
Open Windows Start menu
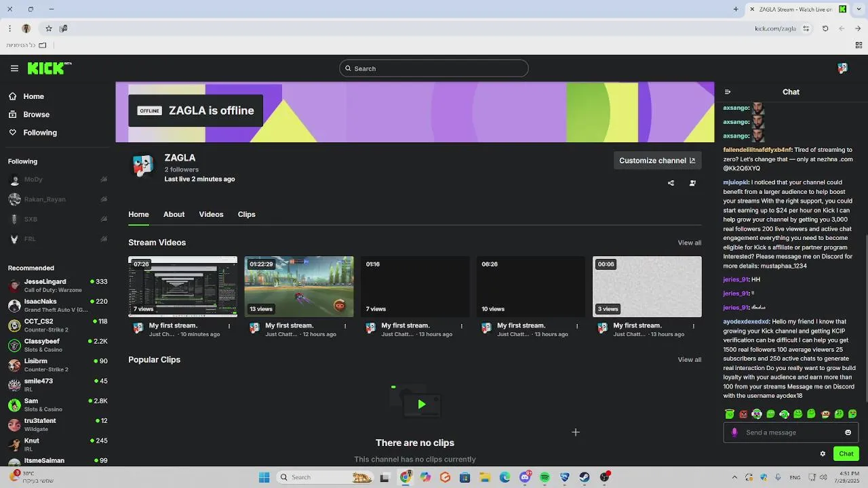(x=264, y=477)
